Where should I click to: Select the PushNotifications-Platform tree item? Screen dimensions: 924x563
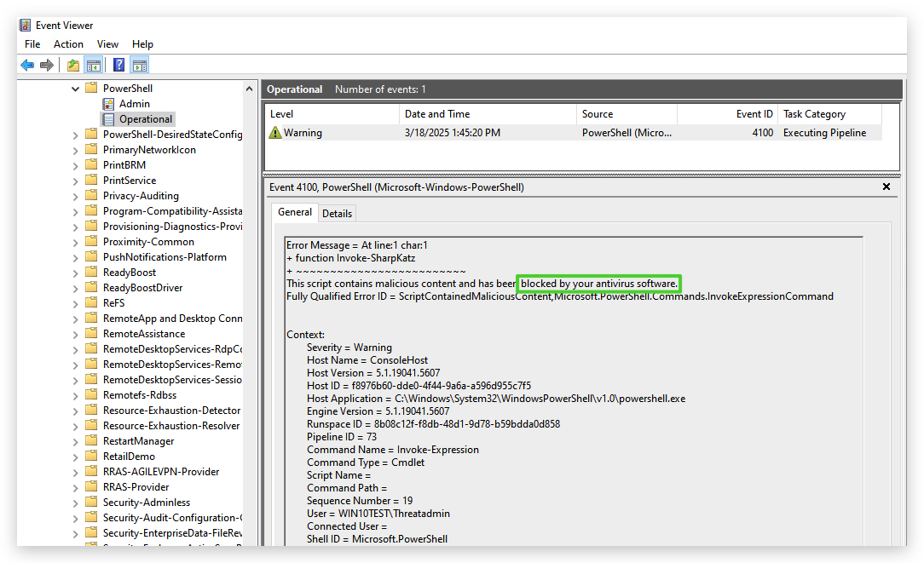[x=165, y=256]
